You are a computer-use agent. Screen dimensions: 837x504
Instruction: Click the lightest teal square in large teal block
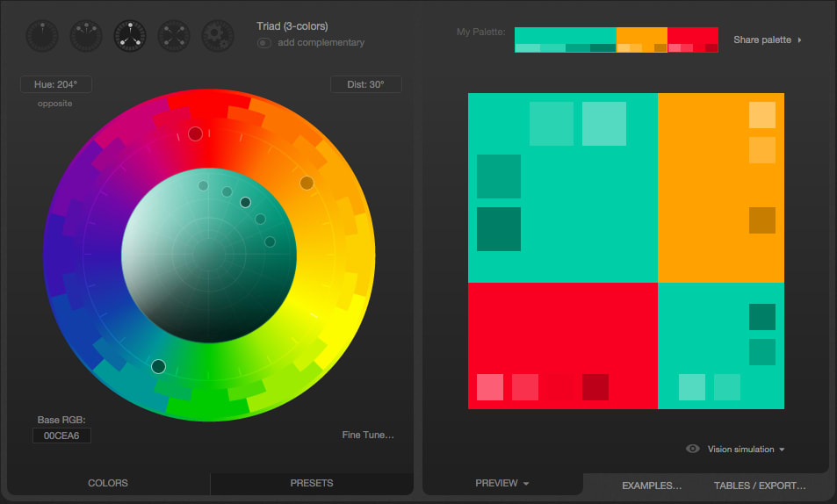[604, 124]
